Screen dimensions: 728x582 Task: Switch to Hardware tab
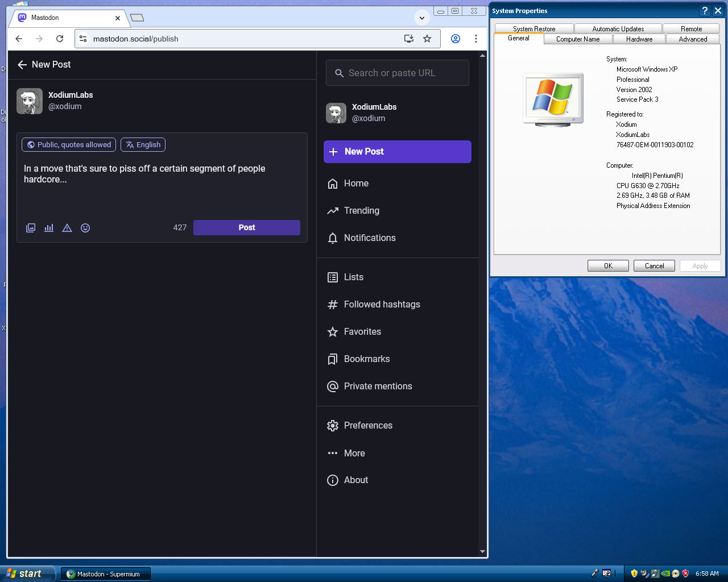(x=639, y=39)
